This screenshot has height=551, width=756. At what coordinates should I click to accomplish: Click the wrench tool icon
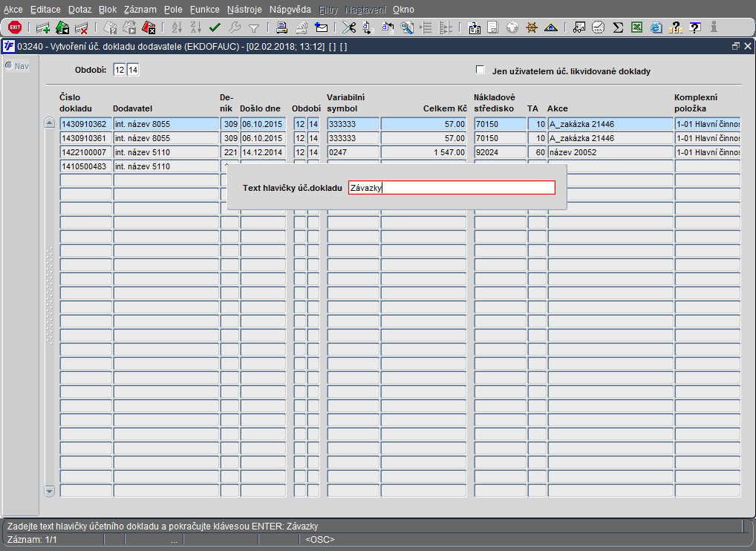(235, 28)
